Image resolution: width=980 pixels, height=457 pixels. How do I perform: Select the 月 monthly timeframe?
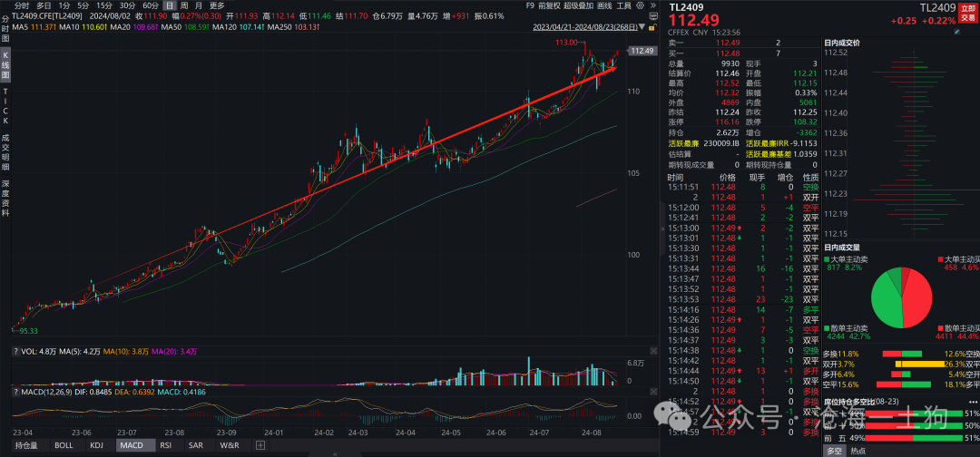coord(198,5)
